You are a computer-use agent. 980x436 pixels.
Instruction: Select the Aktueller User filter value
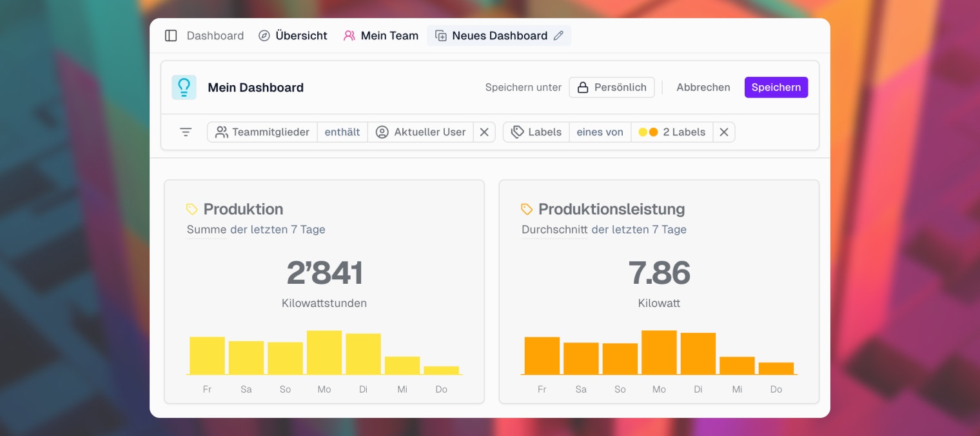[421, 132]
